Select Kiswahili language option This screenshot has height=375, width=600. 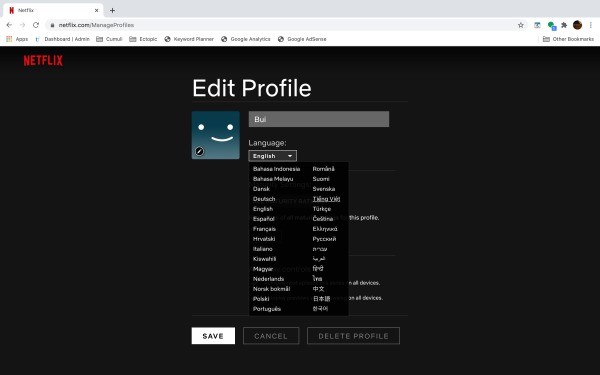click(x=264, y=259)
